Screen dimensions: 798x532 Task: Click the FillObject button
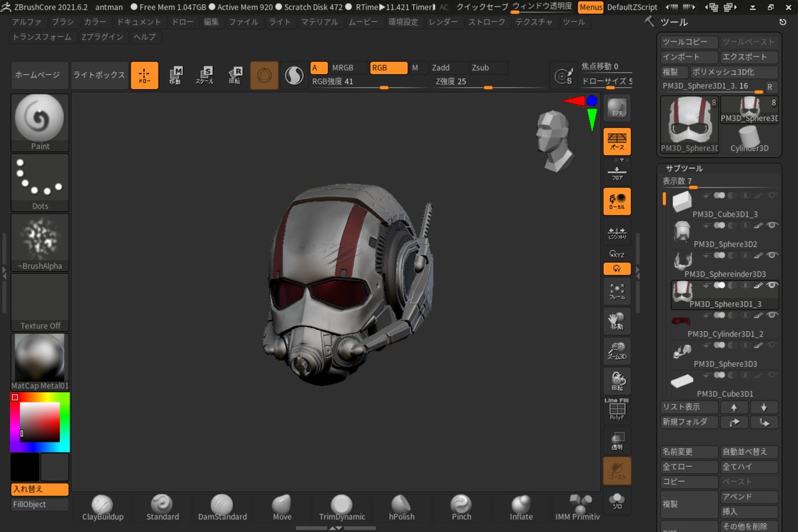click(40, 504)
